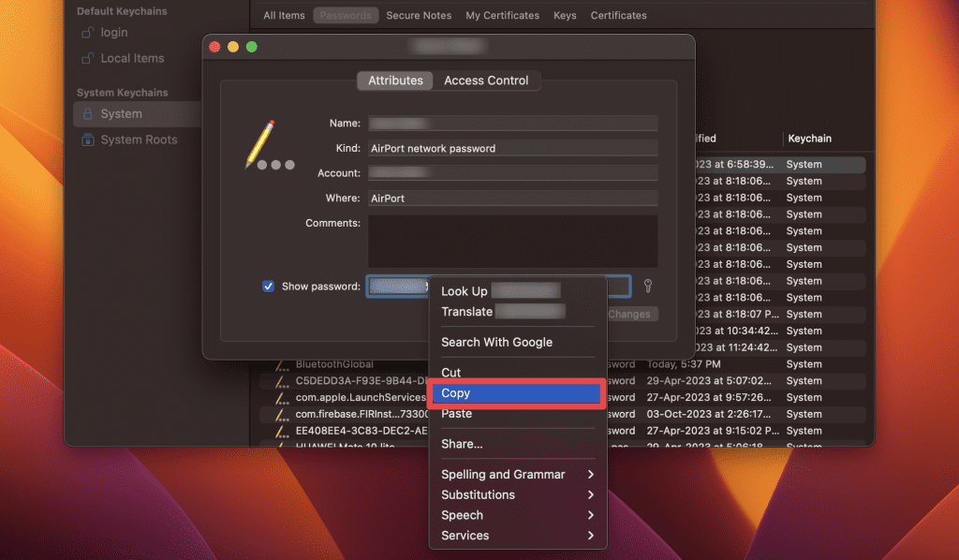The width and height of the screenshot is (959, 560).
Task: Switch to Certificates category tab
Action: pos(618,15)
